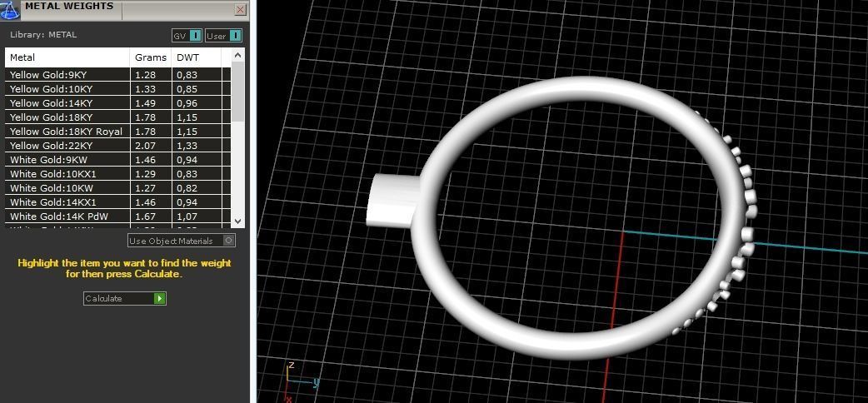Screen dimensions: 868x403
Task: Select the White Gold:10KW row
Action: [118, 188]
